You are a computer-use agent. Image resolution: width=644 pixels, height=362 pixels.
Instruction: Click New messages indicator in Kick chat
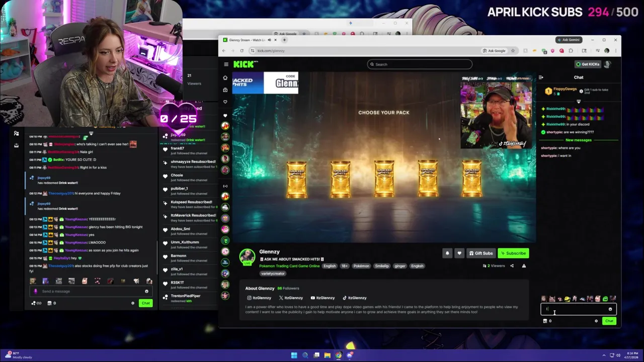(579, 140)
